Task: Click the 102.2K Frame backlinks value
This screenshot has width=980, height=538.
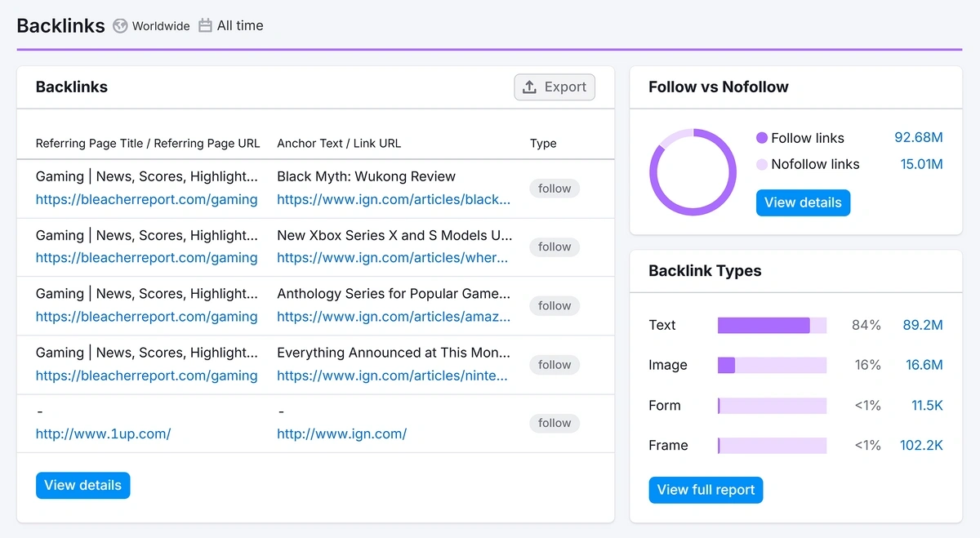Action: [x=921, y=445]
